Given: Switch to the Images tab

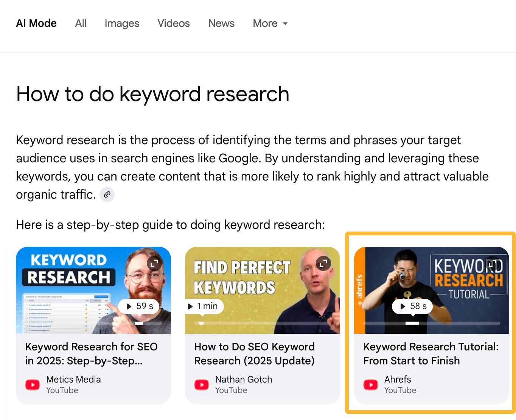Looking at the screenshot, I should (121, 23).
